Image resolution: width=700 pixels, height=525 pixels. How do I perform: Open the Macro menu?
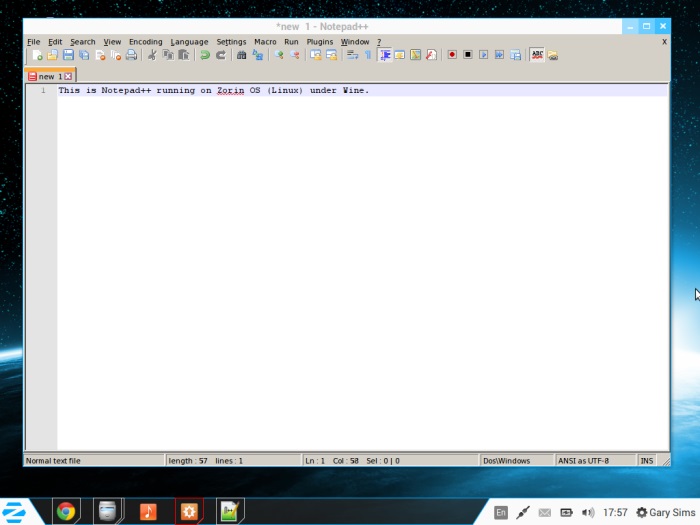click(265, 42)
